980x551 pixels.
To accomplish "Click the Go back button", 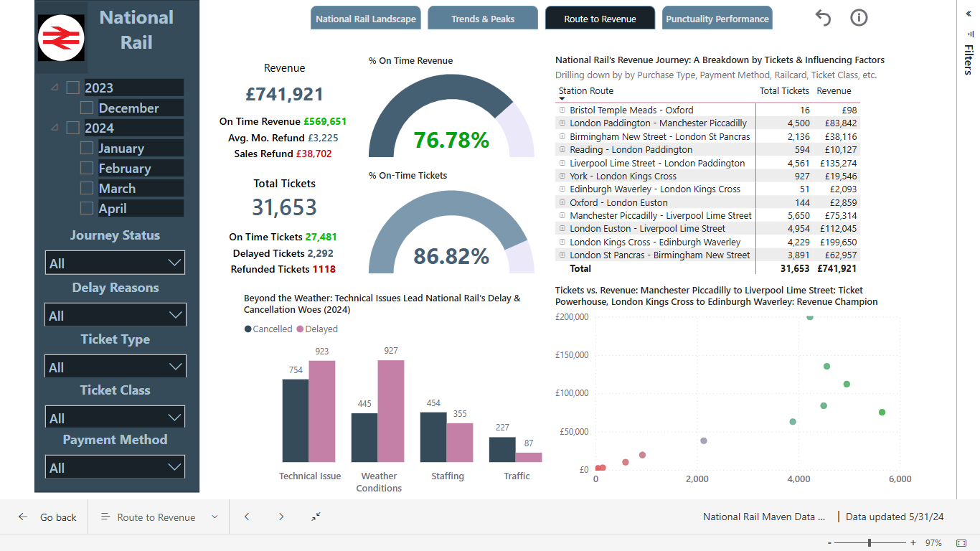I will [x=47, y=517].
